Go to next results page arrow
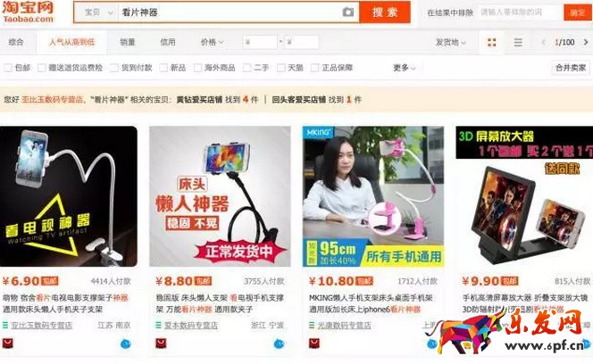The height and width of the screenshot is (364, 593). coord(586,42)
